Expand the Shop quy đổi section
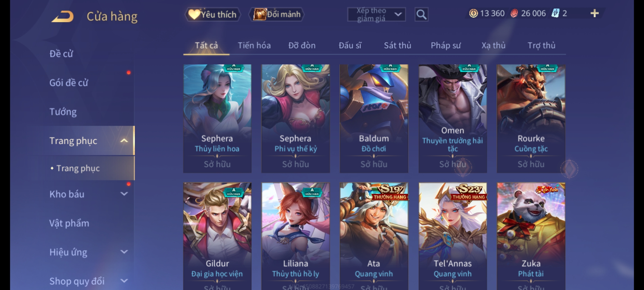 pyautogui.click(x=124, y=281)
